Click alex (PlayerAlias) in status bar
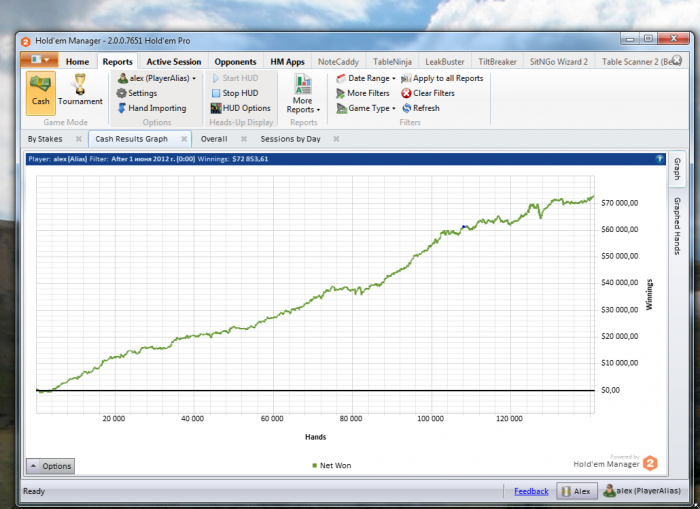This screenshot has height=509, width=700. (x=642, y=491)
